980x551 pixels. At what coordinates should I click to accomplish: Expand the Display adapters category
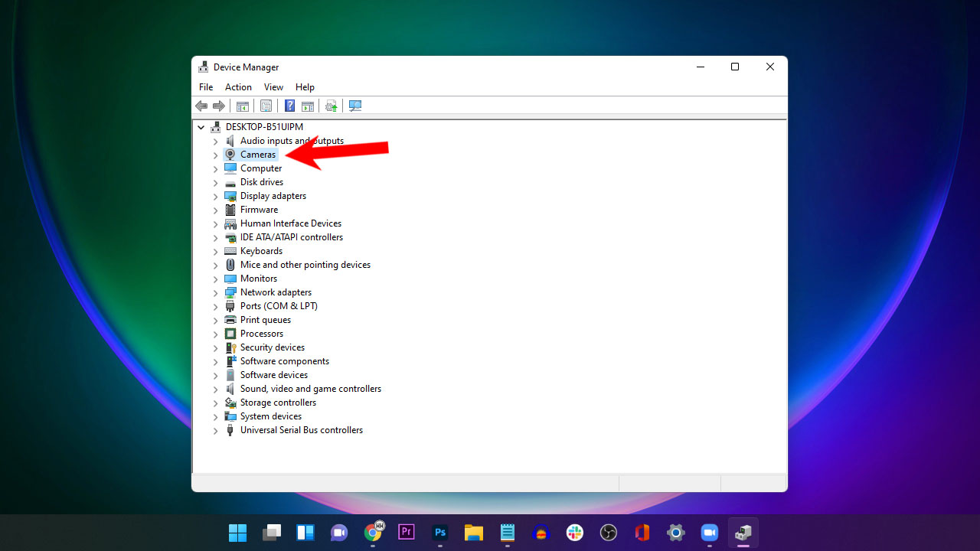(215, 196)
